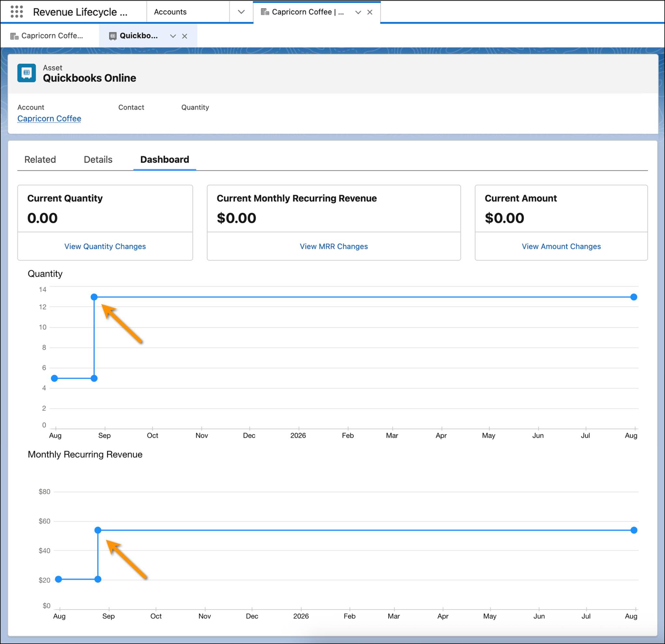This screenshot has height=644, width=665.
Task: Click the final Quantity chart point at far right
Action: [634, 297]
